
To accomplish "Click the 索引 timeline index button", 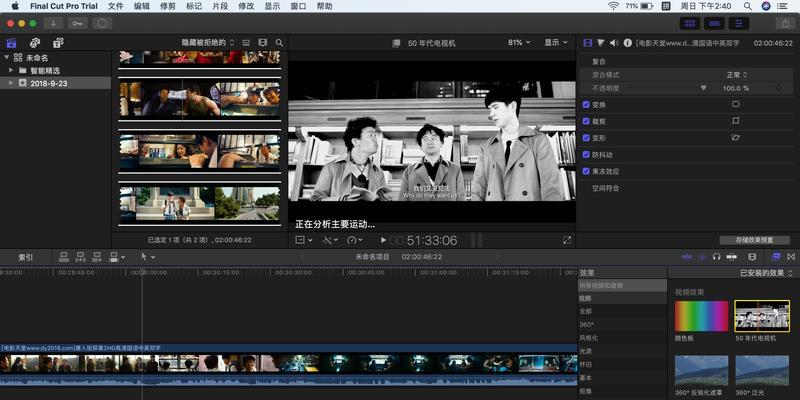I will [26, 257].
